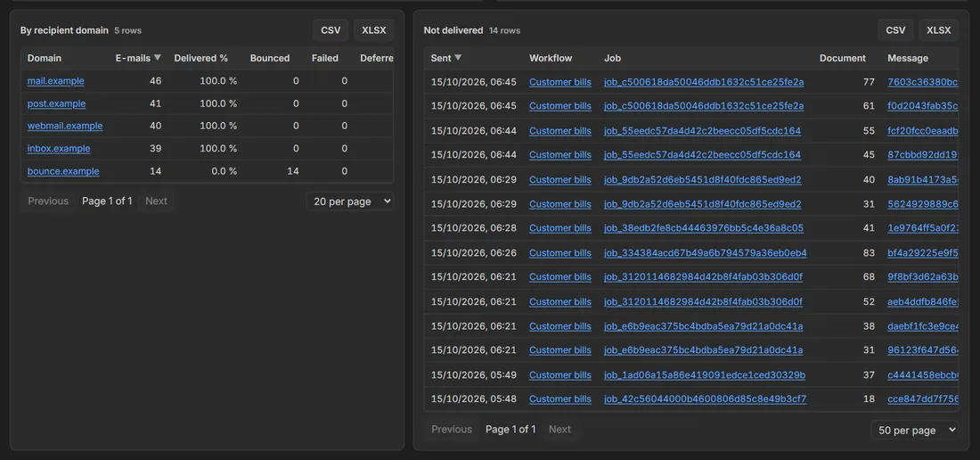Open Customer bills link in document 77 row
This screenshot has height=460, width=980.
pyautogui.click(x=560, y=82)
